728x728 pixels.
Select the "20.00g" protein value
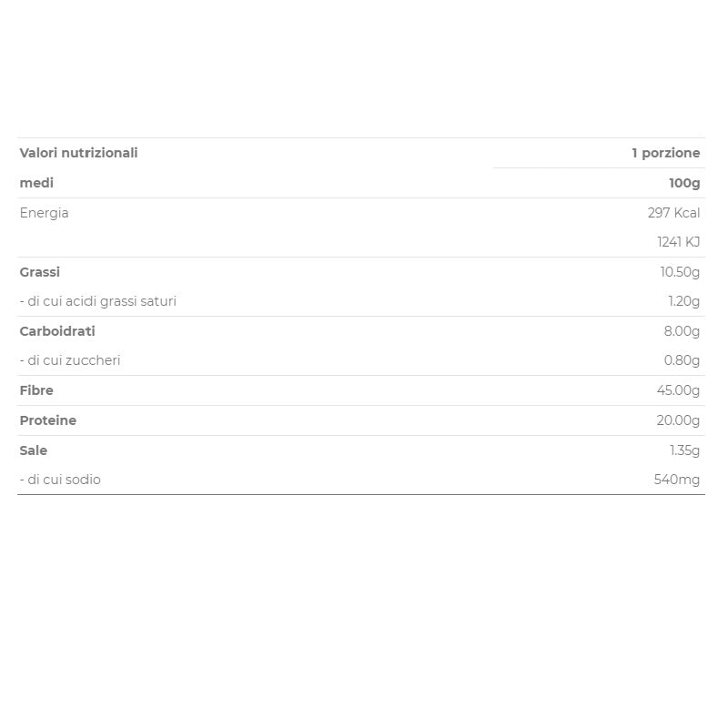pos(679,420)
